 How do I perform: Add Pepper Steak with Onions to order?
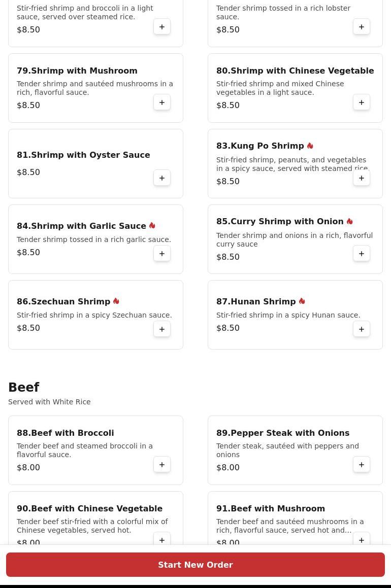tap(362, 465)
